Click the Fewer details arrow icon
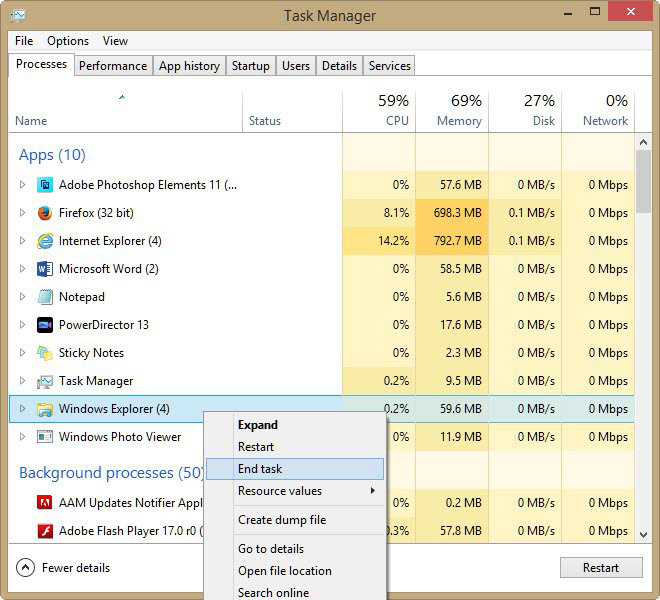 [x=25, y=568]
